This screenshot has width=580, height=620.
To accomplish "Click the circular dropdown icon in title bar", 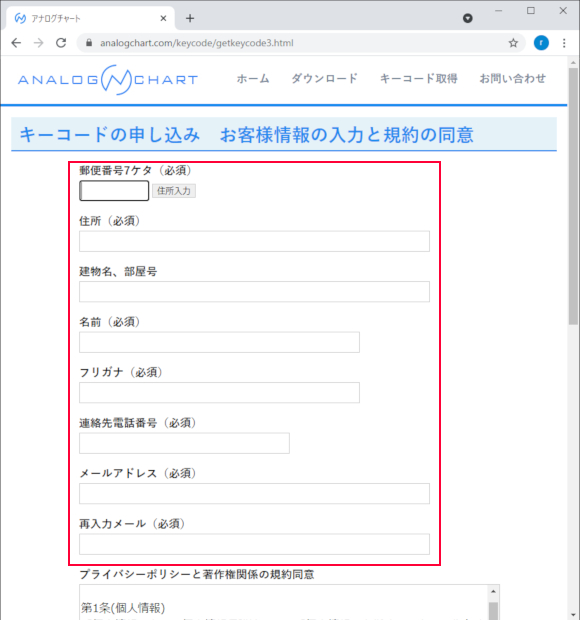I will (468, 18).
